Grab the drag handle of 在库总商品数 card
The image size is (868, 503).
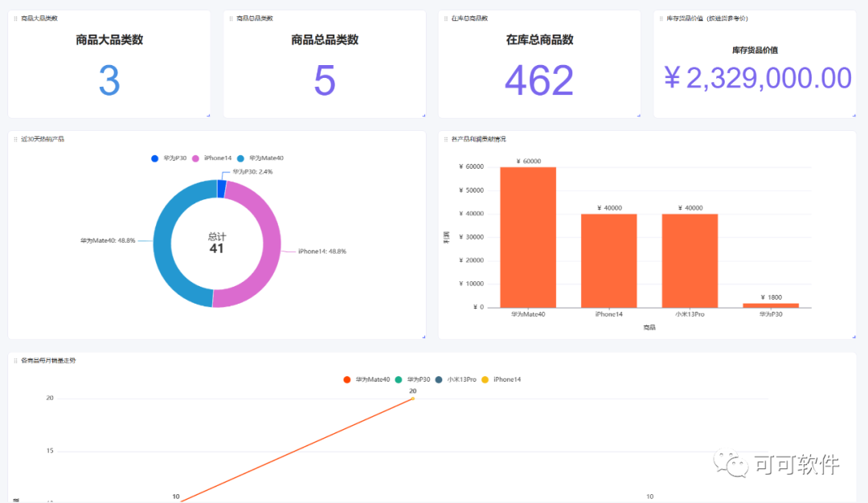(445, 18)
